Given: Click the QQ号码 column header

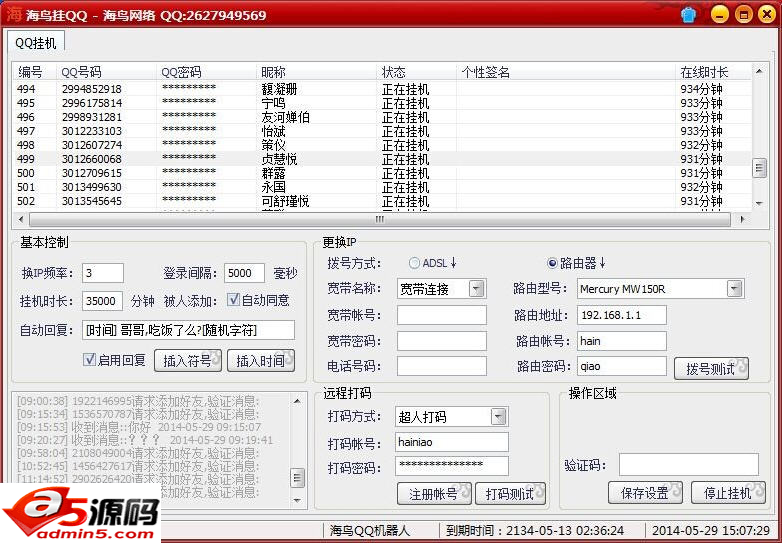Looking at the screenshot, I should click(107, 72).
